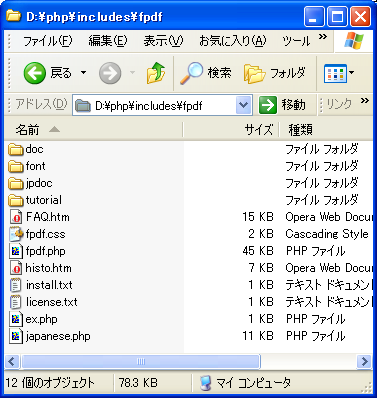Open the お気に入り(A) menu

click(232, 41)
